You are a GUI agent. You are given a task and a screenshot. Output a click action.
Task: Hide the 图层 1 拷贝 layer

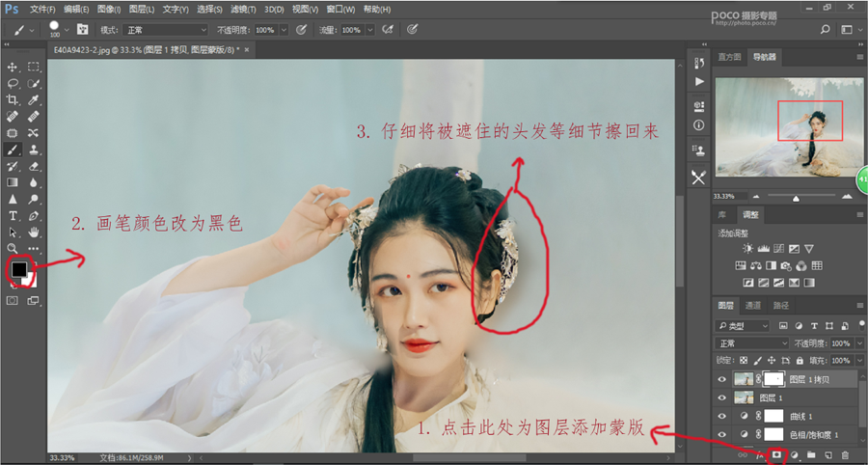pyautogui.click(x=721, y=379)
